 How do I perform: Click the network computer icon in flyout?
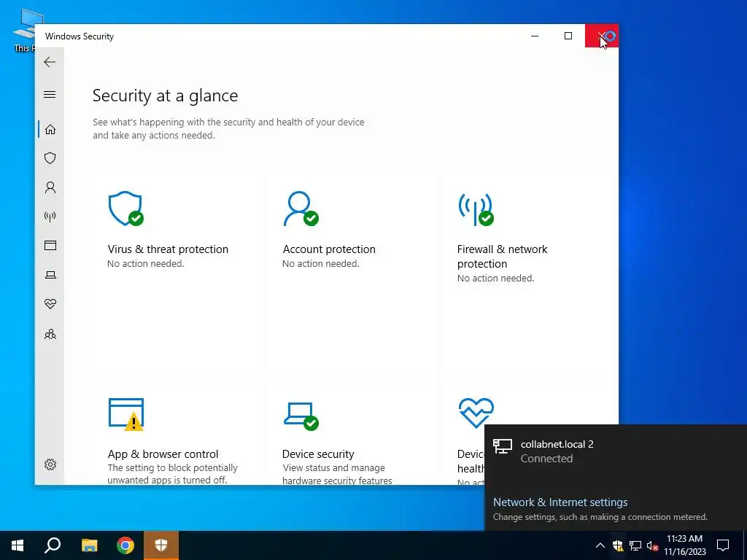tap(503, 446)
